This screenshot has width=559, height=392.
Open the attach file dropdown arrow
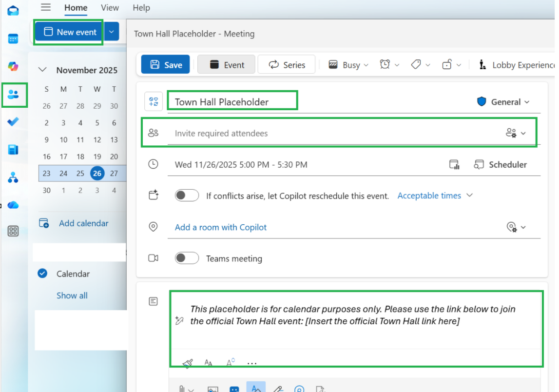(191, 390)
